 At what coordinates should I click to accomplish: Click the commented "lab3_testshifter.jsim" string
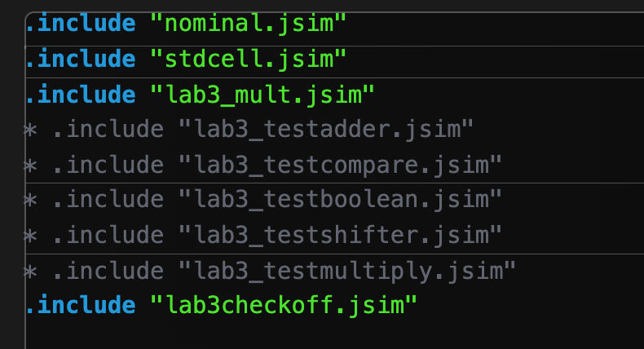[340, 235]
